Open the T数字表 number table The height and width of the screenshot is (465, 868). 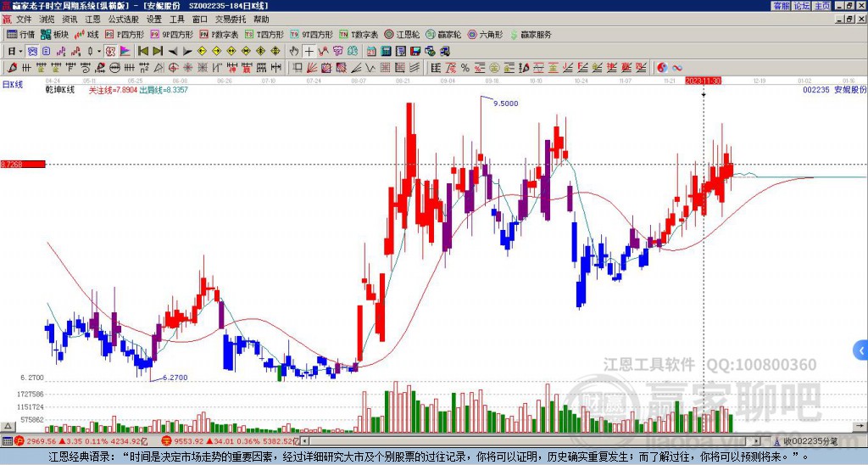click(359, 34)
